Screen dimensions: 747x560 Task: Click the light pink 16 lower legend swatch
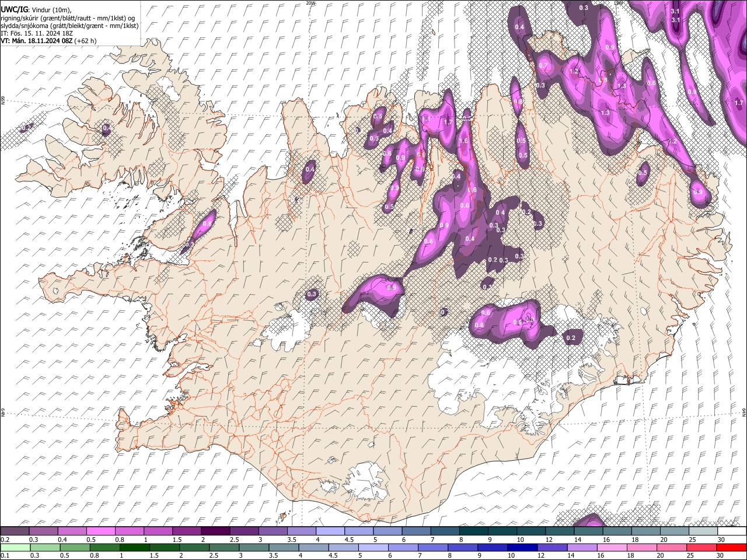click(612, 547)
